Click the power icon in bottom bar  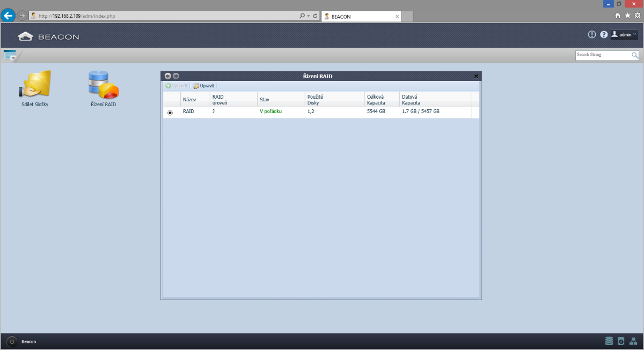coord(12,341)
